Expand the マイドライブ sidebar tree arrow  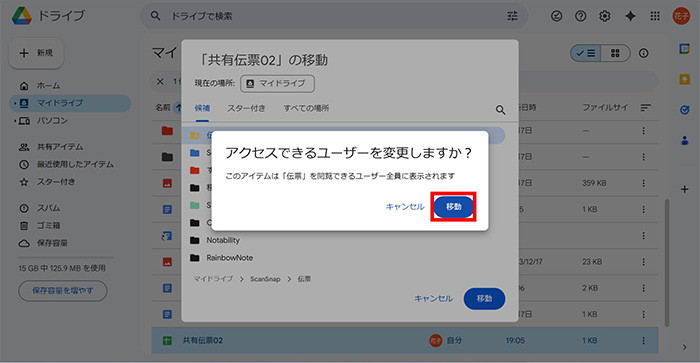(15, 103)
